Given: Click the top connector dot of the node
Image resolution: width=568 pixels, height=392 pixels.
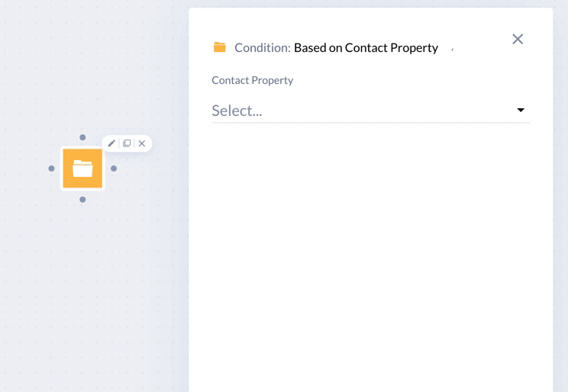Looking at the screenshot, I should 82,137.
